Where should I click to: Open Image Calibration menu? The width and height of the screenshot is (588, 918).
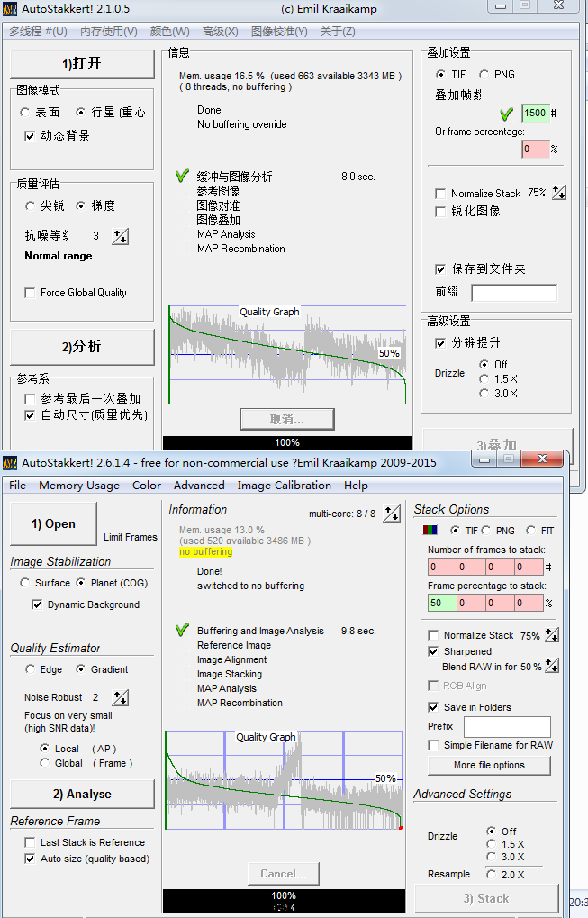(x=285, y=485)
